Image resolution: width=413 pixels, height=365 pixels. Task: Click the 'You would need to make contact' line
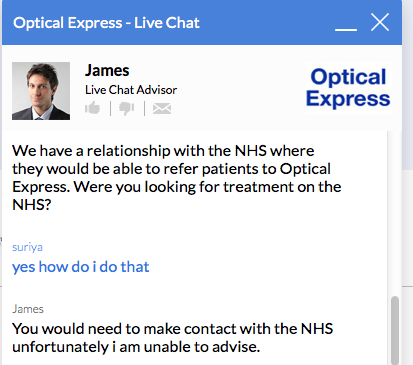click(x=173, y=329)
